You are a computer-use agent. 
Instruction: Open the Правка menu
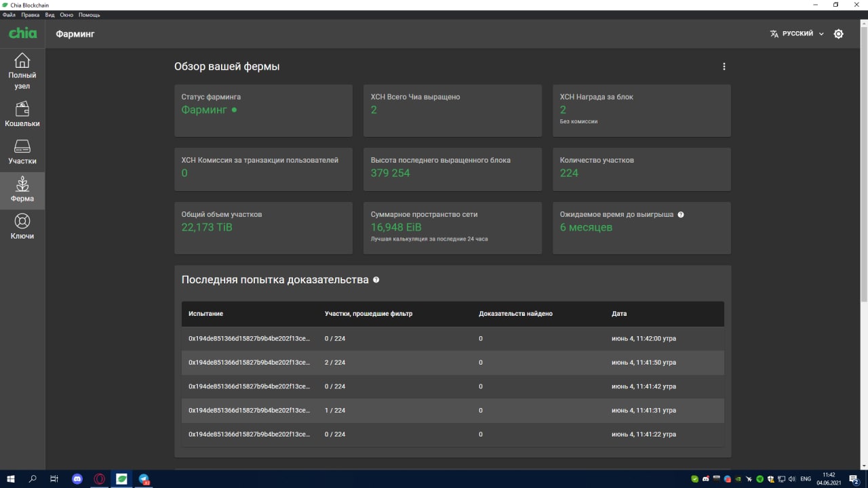(x=31, y=14)
